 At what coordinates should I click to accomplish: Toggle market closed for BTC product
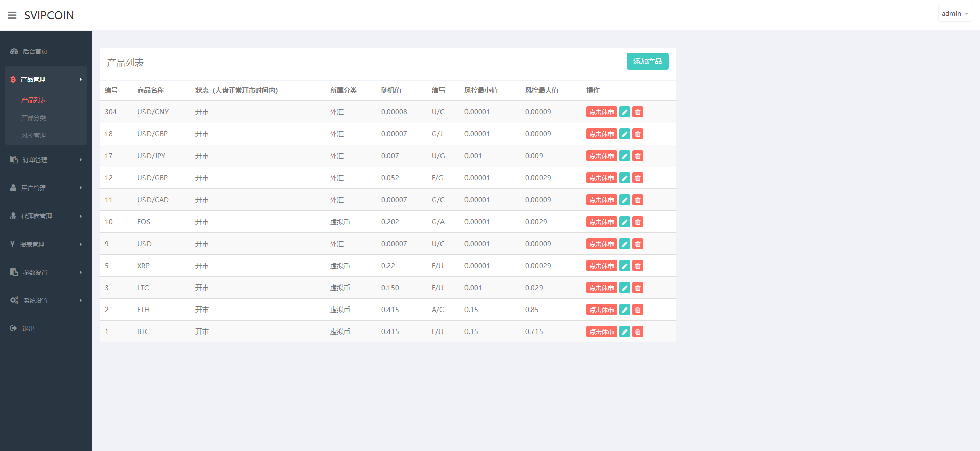(x=601, y=331)
